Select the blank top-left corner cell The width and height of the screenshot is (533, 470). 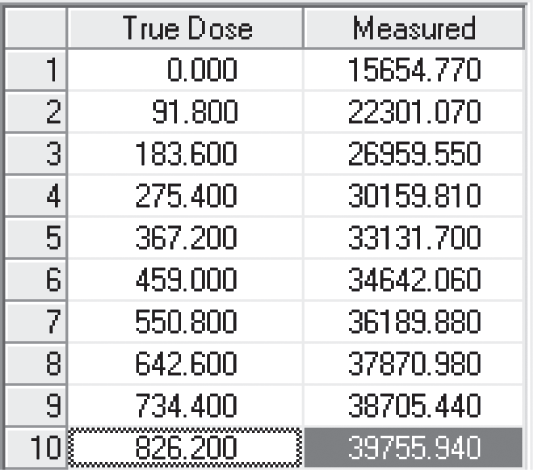pyautogui.click(x=36, y=28)
